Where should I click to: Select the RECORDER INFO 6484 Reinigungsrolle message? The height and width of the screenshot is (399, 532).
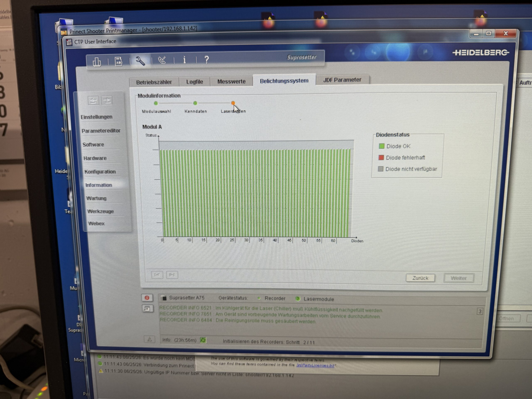238,320
